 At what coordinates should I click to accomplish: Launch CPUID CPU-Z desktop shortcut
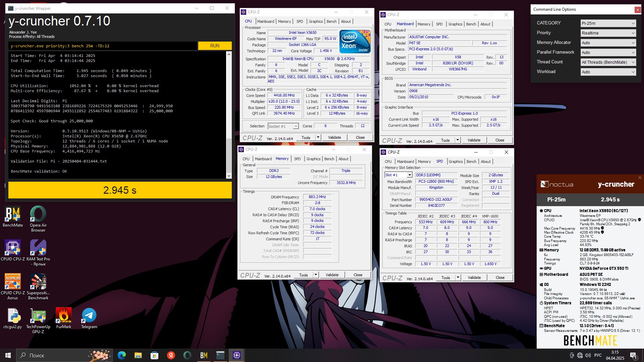coord(13,250)
